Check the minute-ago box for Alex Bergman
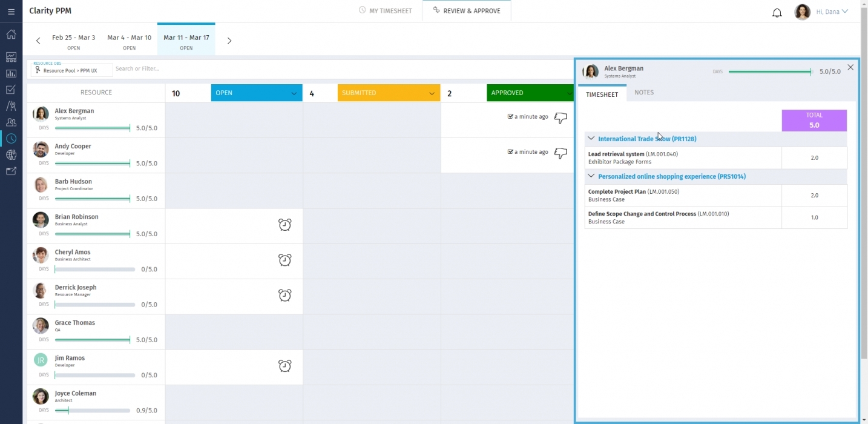 [x=510, y=116]
